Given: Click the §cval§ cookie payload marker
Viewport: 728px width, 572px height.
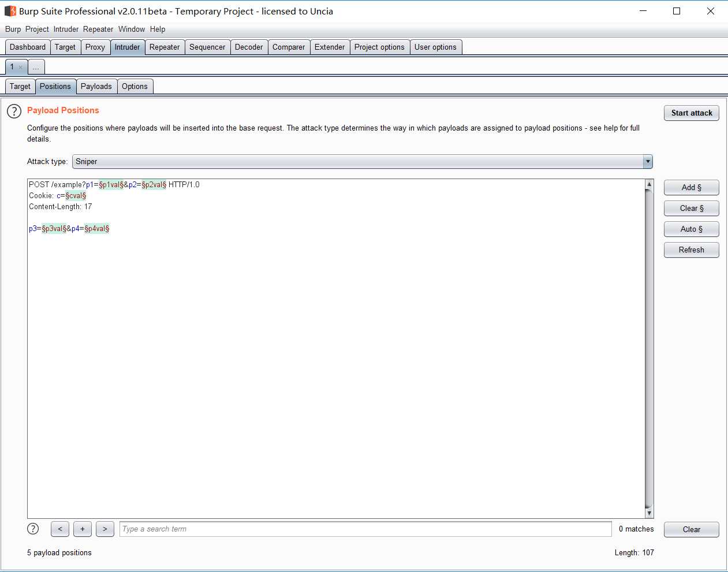Looking at the screenshot, I should [76, 196].
